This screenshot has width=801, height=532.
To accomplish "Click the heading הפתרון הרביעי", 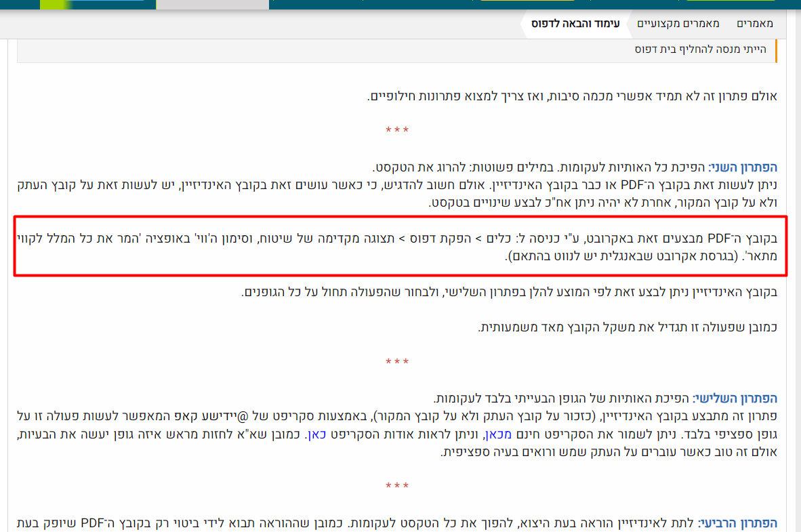I will tap(738, 523).
